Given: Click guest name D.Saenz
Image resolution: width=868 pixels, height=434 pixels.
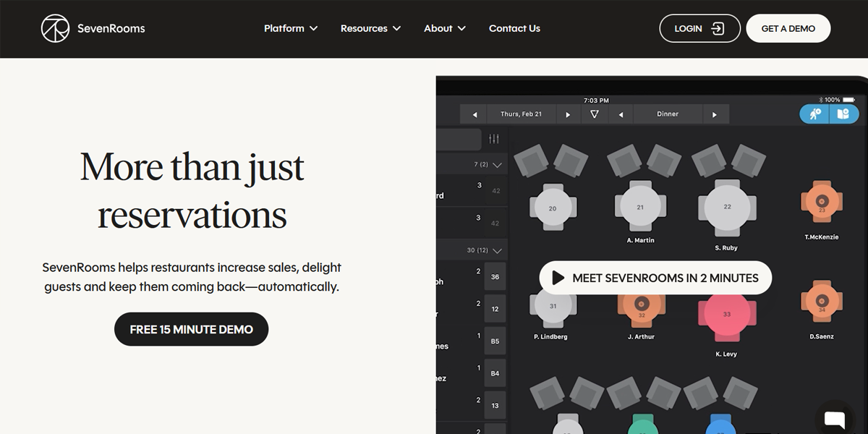Looking at the screenshot, I should [x=822, y=336].
